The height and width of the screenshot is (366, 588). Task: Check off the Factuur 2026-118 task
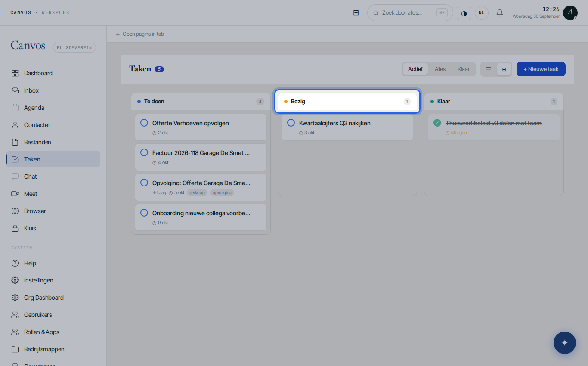[x=144, y=153]
